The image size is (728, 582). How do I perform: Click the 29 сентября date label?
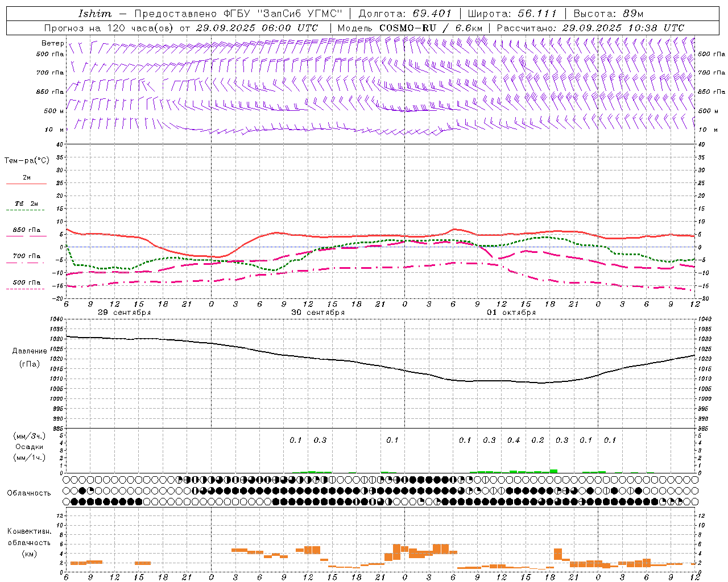coord(125,313)
